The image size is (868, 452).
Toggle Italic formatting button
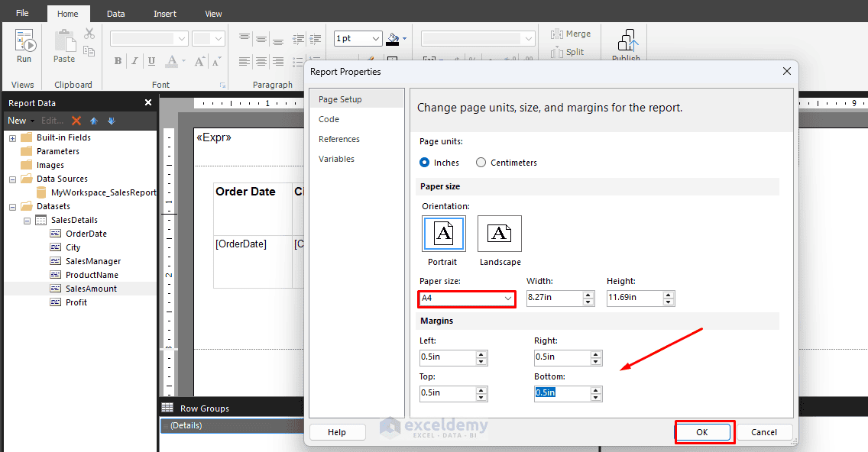coord(134,61)
